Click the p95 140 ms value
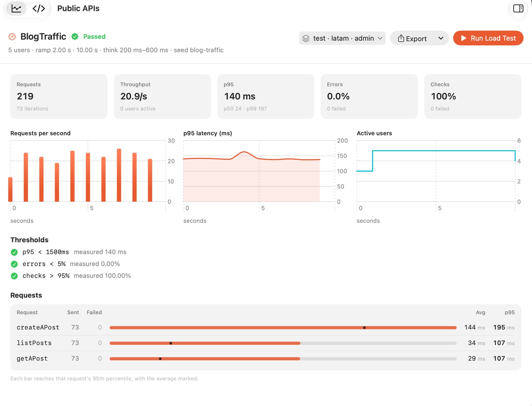The height and width of the screenshot is (406, 532). 240,97
